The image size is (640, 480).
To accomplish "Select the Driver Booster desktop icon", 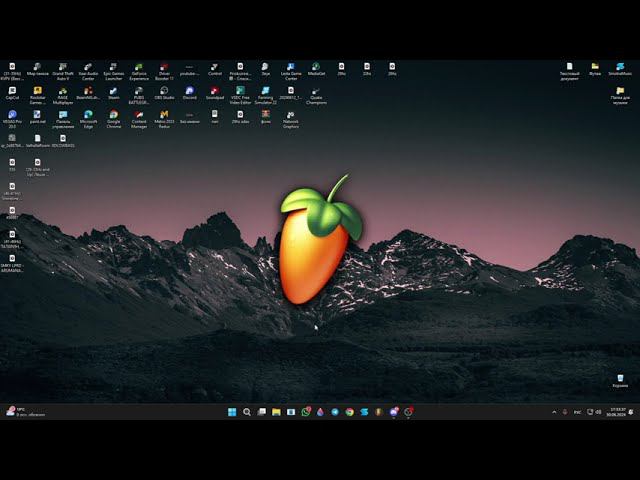I will click(x=164, y=71).
